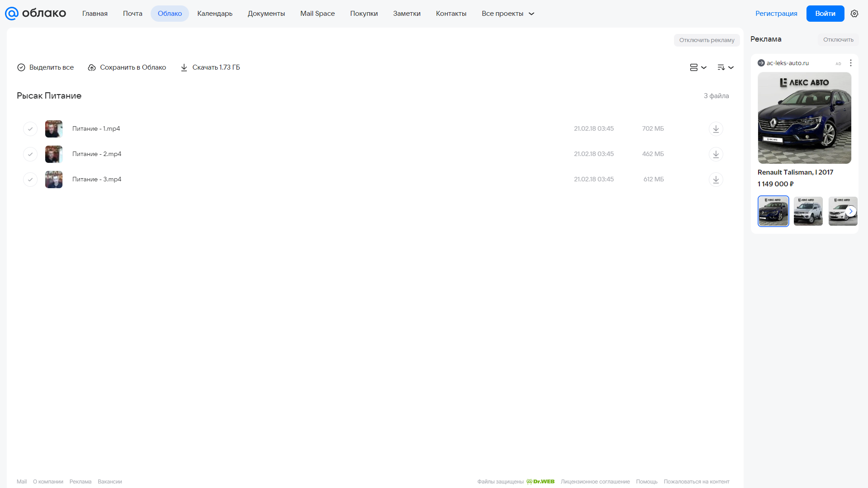Open the sort order dropdown
Viewport: 868px width, 488px height.
pos(725,67)
